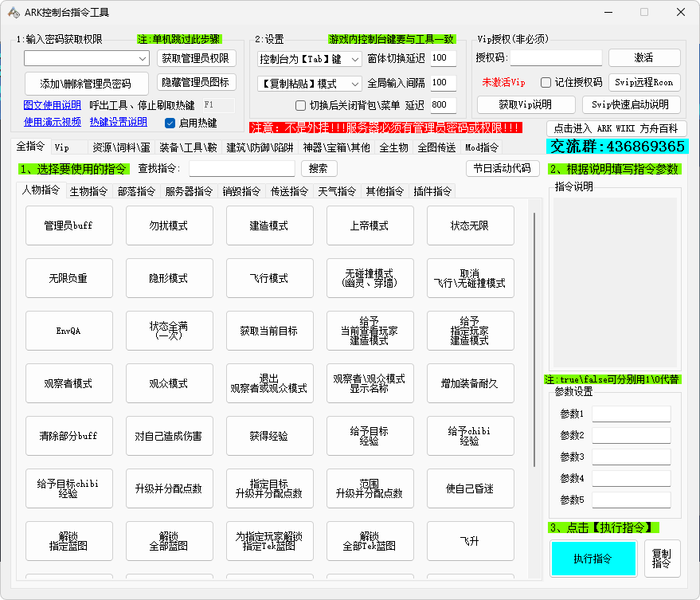This screenshot has height=600, width=700.
Task: Select the 管理员buff command
Action: [69, 225]
